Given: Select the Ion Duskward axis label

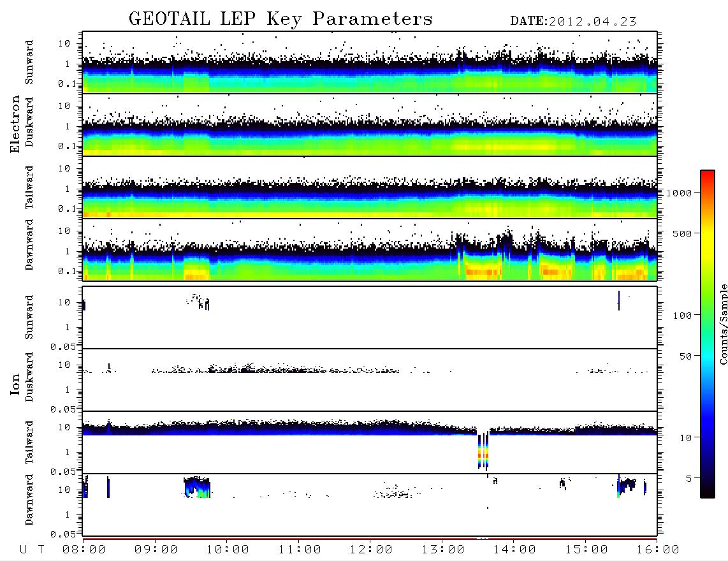Looking at the screenshot, I should coord(29,377).
